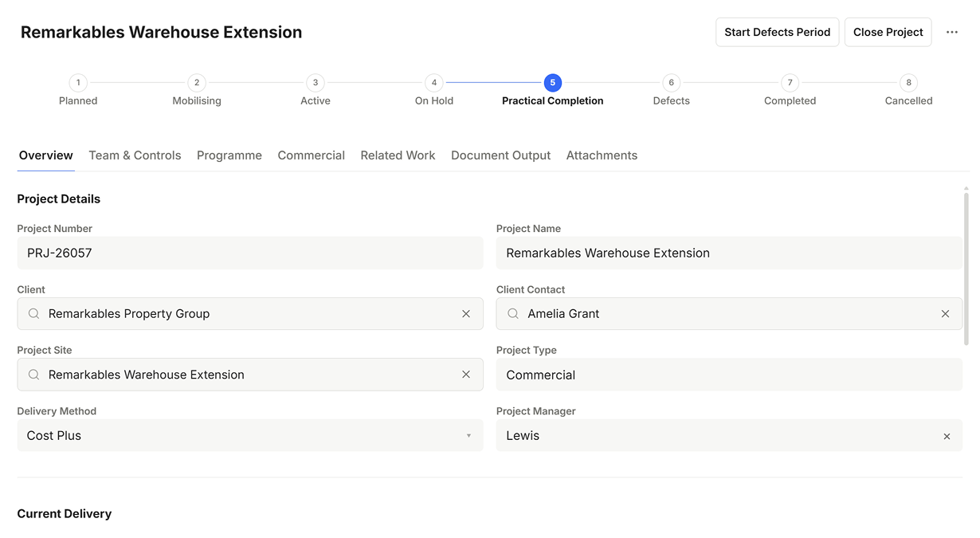Image resolution: width=980 pixels, height=538 pixels.
Task: Click the Project Number field PRJ-26057
Action: [250, 253]
